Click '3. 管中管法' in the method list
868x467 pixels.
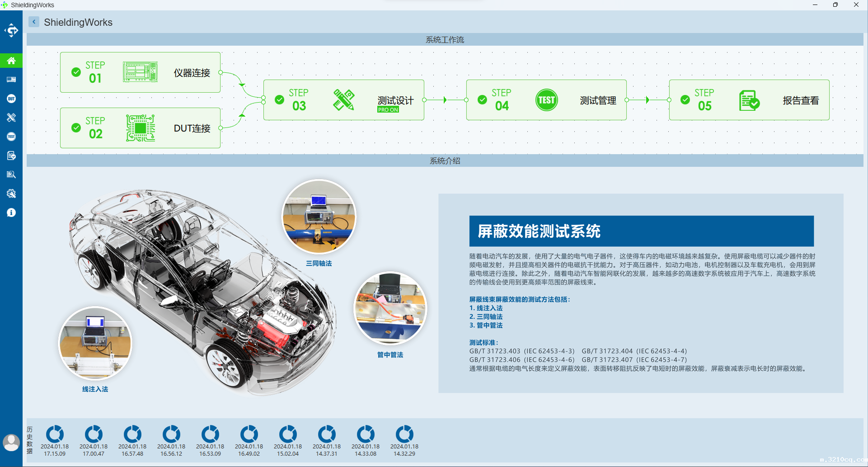pyautogui.click(x=486, y=325)
